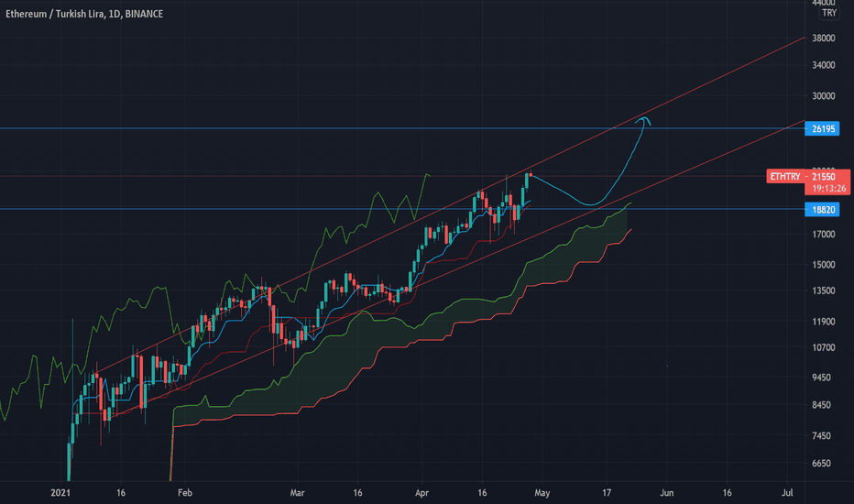Screen dimensions: 854x504
Task: Click the Jun date axis label
Action: click(667, 493)
